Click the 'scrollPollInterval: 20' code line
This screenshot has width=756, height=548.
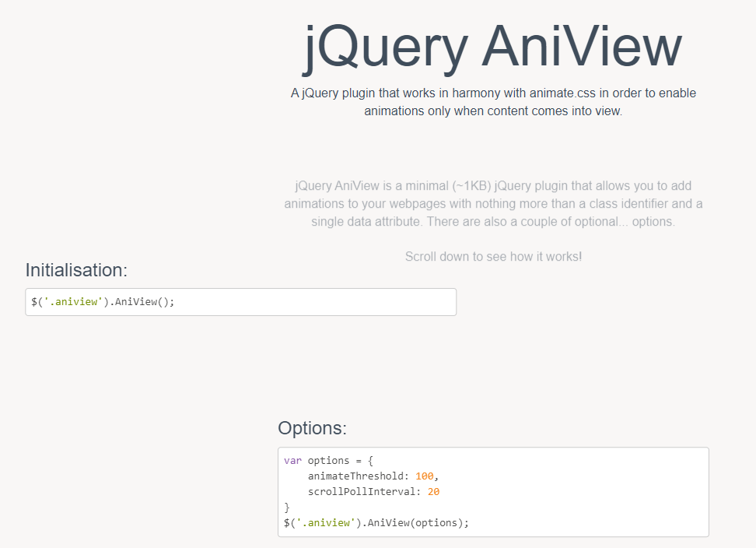click(x=373, y=491)
